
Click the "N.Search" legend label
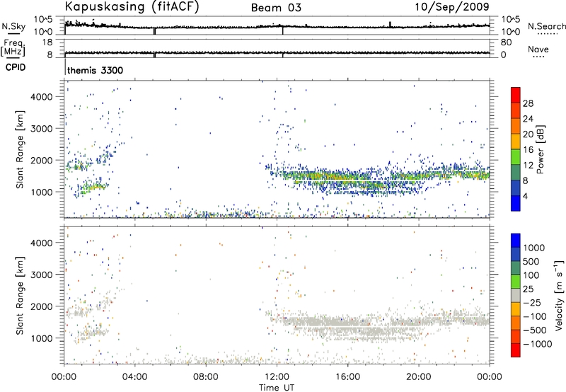pyautogui.click(x=546, y=26)
